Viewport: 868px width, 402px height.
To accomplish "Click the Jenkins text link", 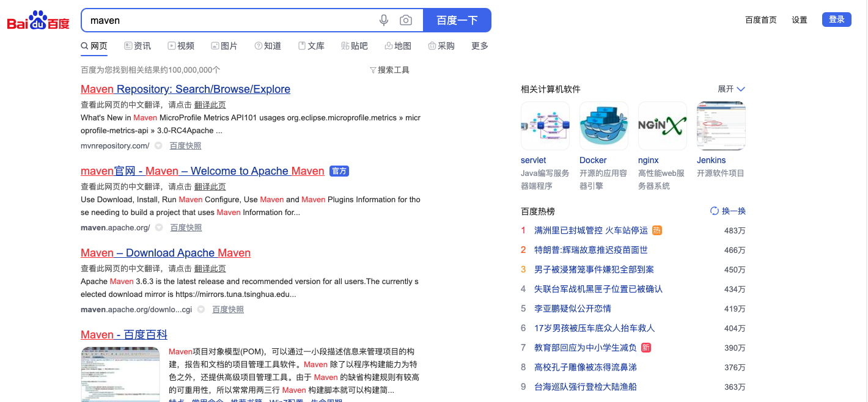I will pos(712,160).
